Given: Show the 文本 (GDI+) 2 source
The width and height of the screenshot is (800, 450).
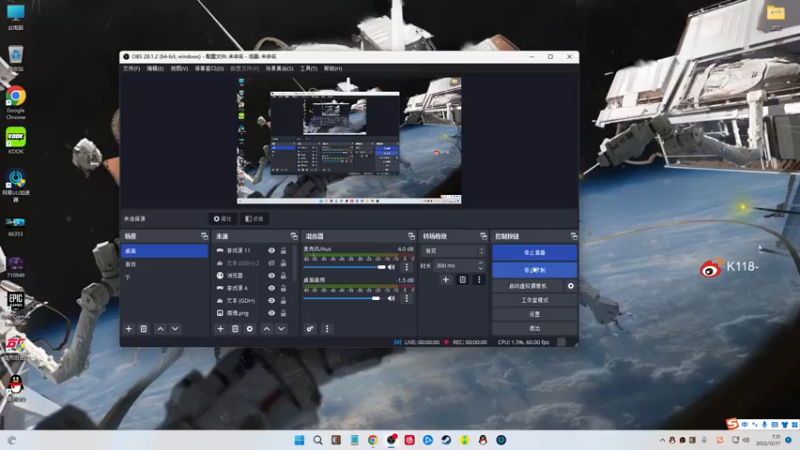Looking at the screenshot, I should click(x=271, y=263).
